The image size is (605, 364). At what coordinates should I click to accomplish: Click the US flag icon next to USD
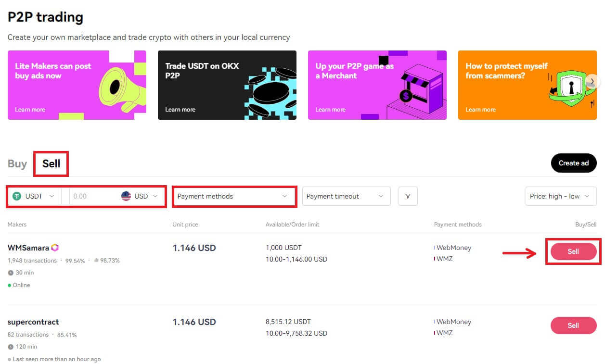127,196
